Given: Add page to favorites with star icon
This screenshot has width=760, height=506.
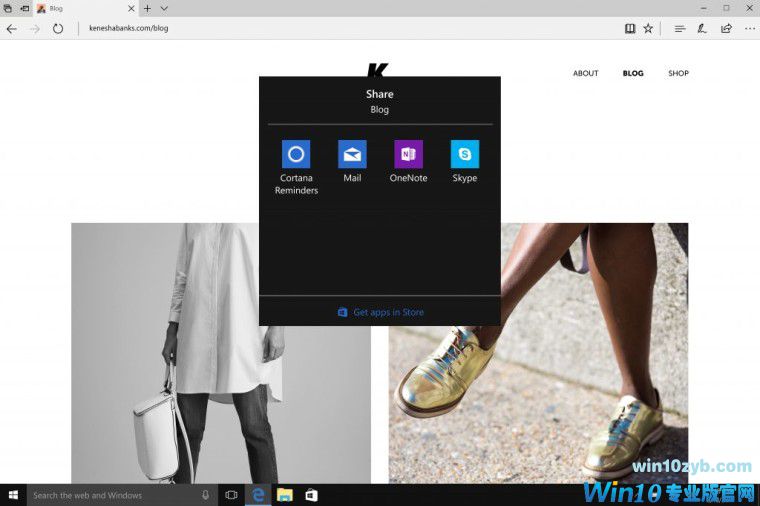Looking at the screenshot, I should pyautogui.click(x=648, y=29).
